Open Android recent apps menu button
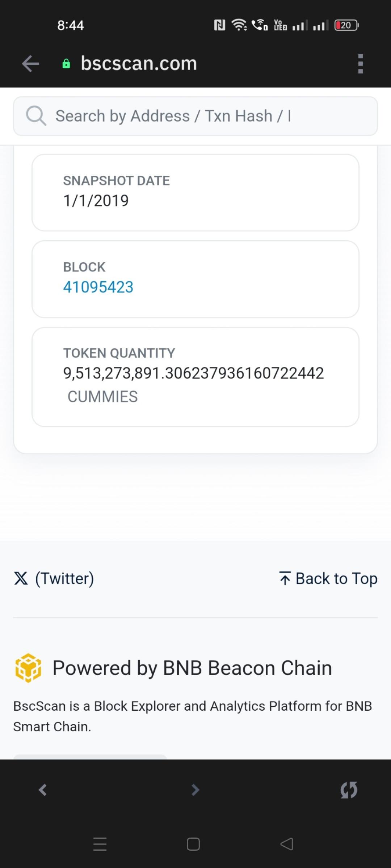Screen dimensions: 391x868 (100, 844)
